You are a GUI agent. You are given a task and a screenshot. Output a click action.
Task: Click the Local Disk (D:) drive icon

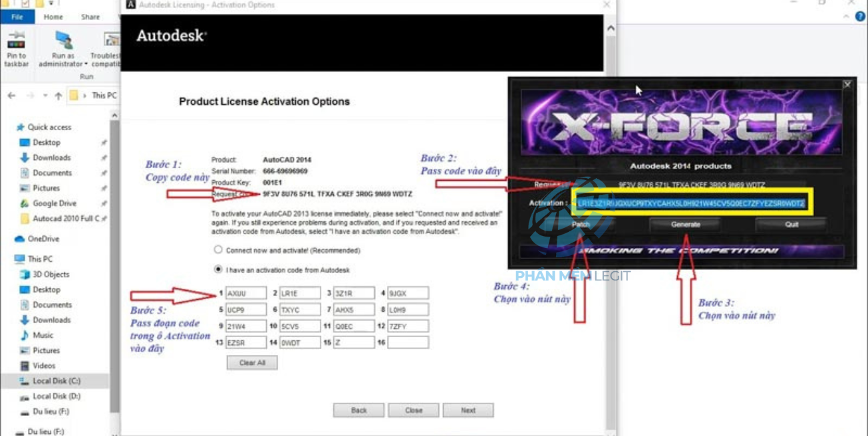25,397
